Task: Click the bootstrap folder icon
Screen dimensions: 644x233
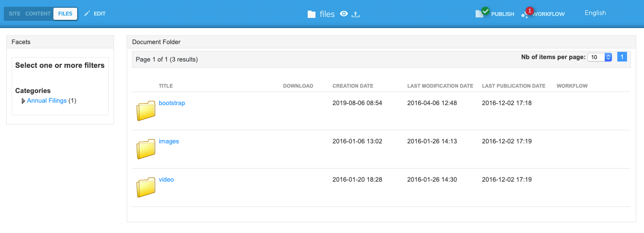Action: click(146, 111)
